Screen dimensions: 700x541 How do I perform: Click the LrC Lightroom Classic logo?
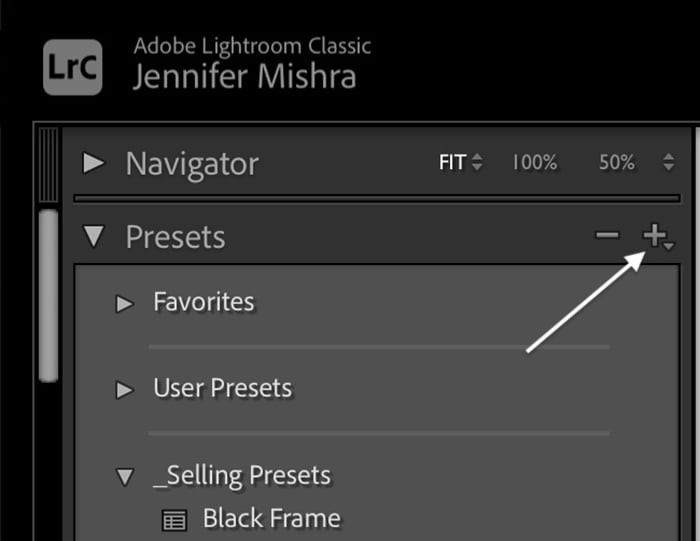click(72, 67)
